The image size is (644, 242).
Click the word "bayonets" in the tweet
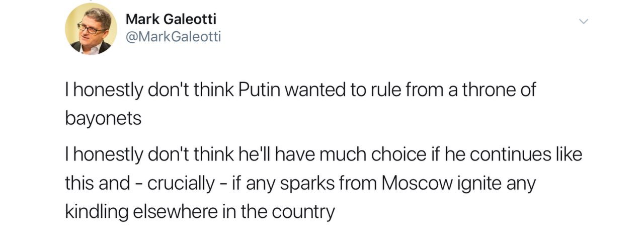pyautogui.click(x=103, y=118)
